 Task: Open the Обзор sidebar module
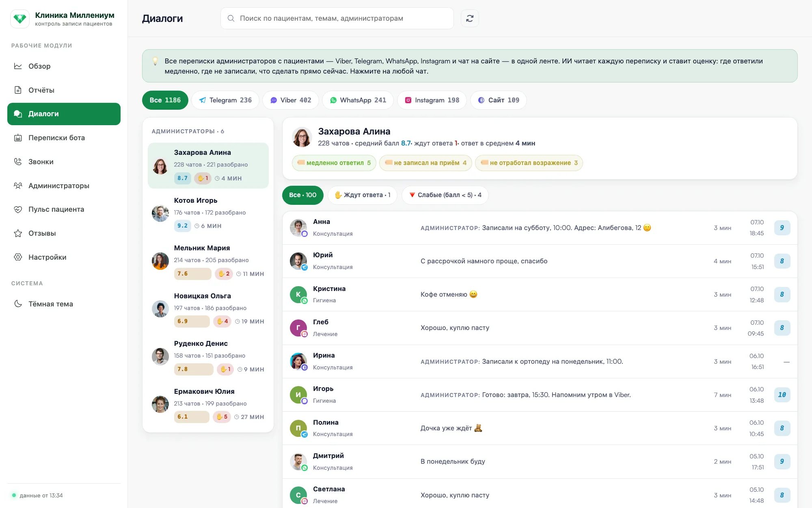tap(64, 66)
